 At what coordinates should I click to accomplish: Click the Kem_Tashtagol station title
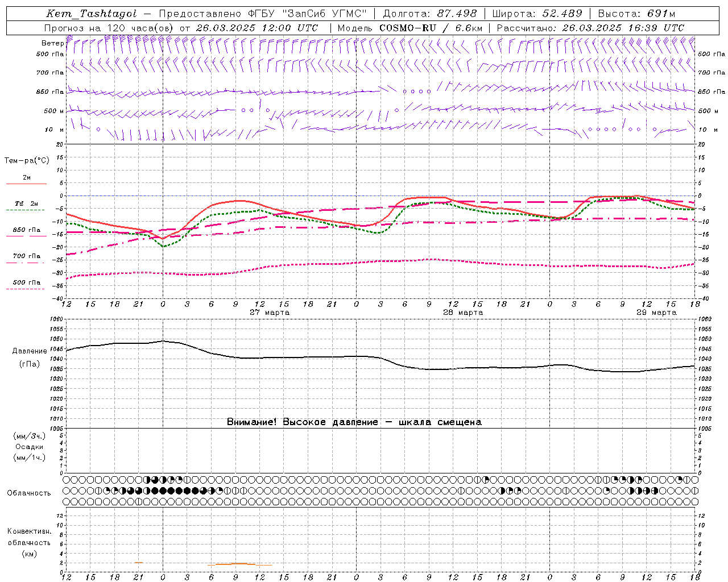[92, 14]
